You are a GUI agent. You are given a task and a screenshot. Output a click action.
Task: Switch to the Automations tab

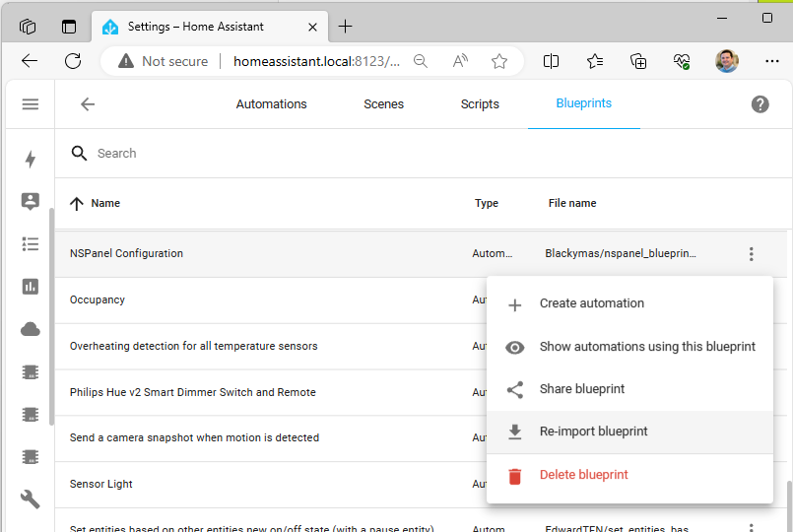click(271, 104)
